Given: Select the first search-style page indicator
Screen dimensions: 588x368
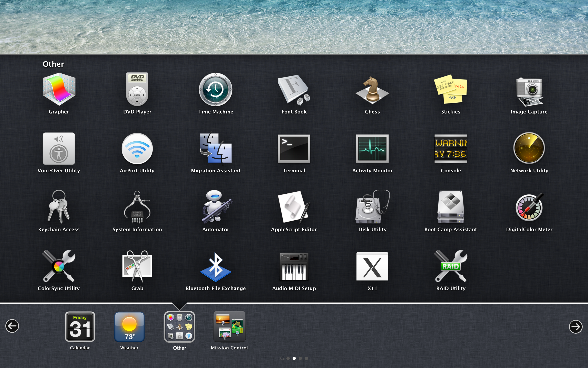Looking at the screenshot, I should tap(282, 358).
